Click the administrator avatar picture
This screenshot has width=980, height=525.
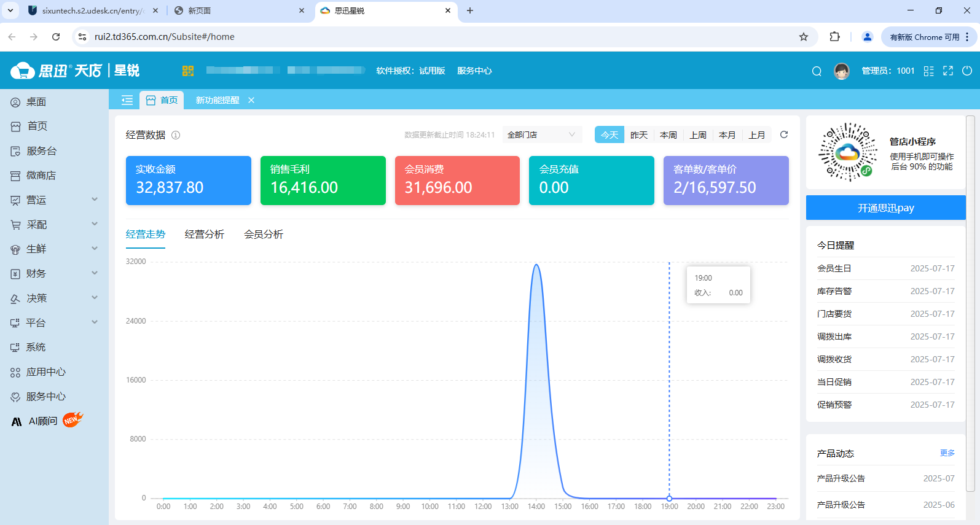tap(842, 71)
